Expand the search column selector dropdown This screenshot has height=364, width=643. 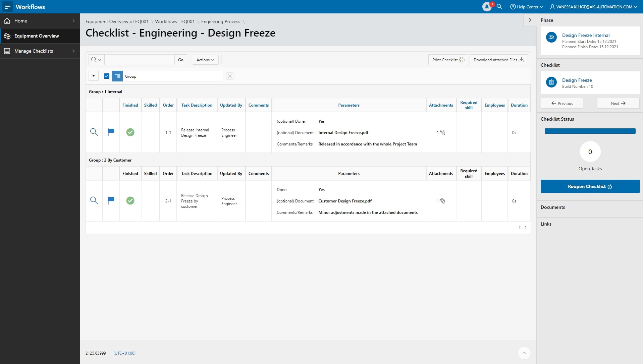pos(96,60)
